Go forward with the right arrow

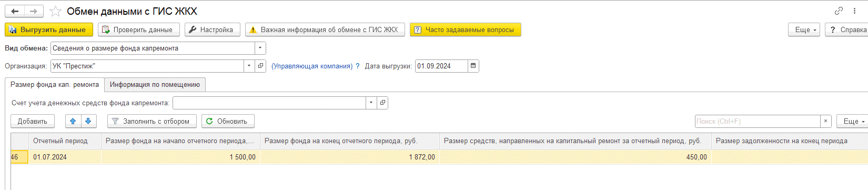tap(34, 11)
